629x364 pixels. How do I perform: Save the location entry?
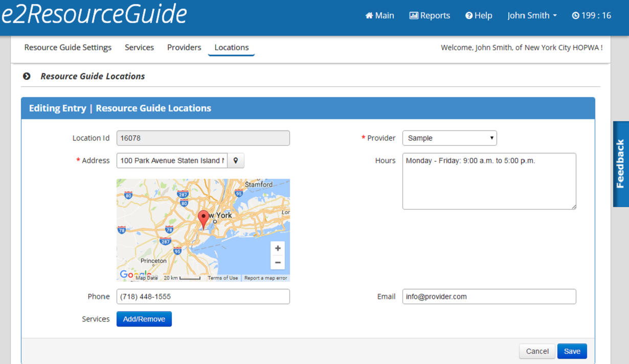tap(572, 351)
